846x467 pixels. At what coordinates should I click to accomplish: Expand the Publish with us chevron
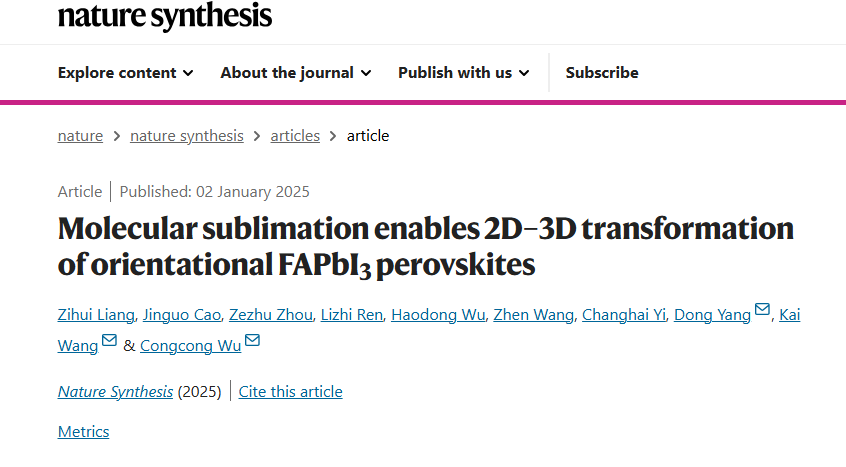coord(524,73)
